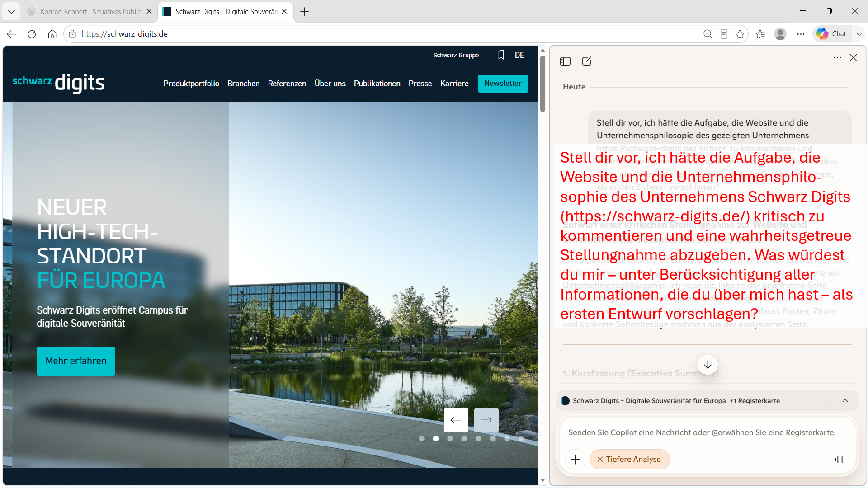Screen dimensions: 868x488
Task: Click the webpage scrollbar down arrow
Action: [542, 480]
